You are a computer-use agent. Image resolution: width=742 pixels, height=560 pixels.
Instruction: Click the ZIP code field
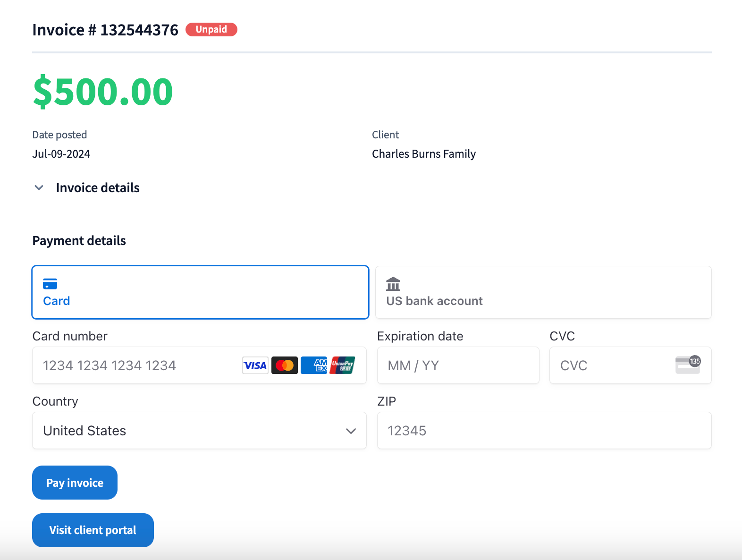pyautogui.click(x=544, y=431)
